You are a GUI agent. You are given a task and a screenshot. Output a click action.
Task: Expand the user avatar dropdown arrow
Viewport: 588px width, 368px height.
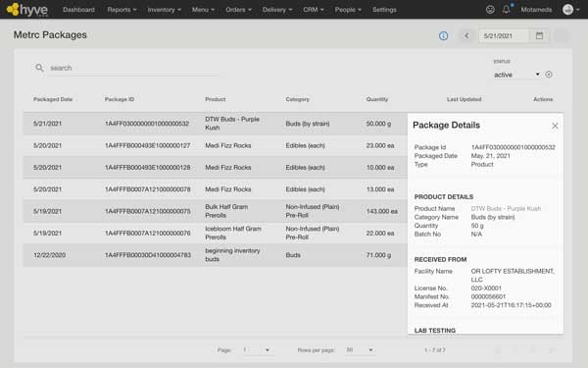(578, 10)
